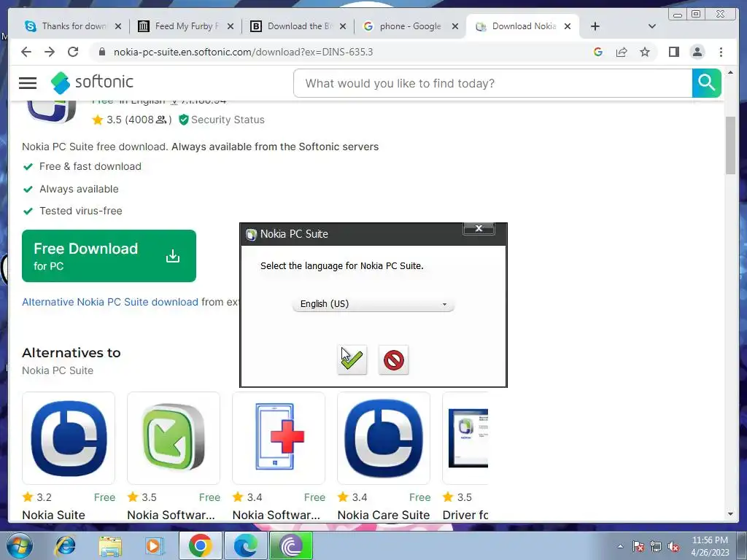Close the phone - Google tab
The image size is (747, 560).
coord(455,26)
